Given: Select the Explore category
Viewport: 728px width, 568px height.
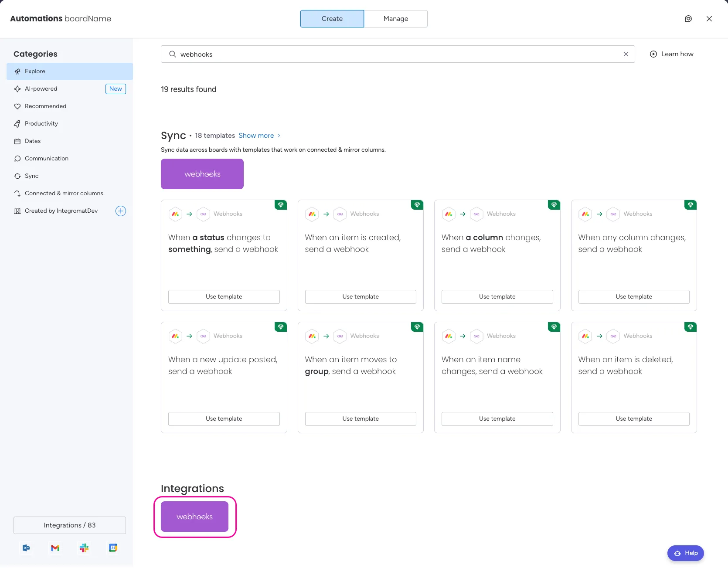Looking at the screenshot, I should coord(70,71).
